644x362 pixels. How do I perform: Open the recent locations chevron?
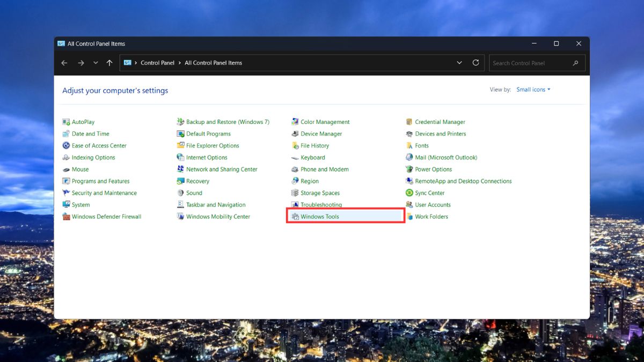(x=96, y=63)
